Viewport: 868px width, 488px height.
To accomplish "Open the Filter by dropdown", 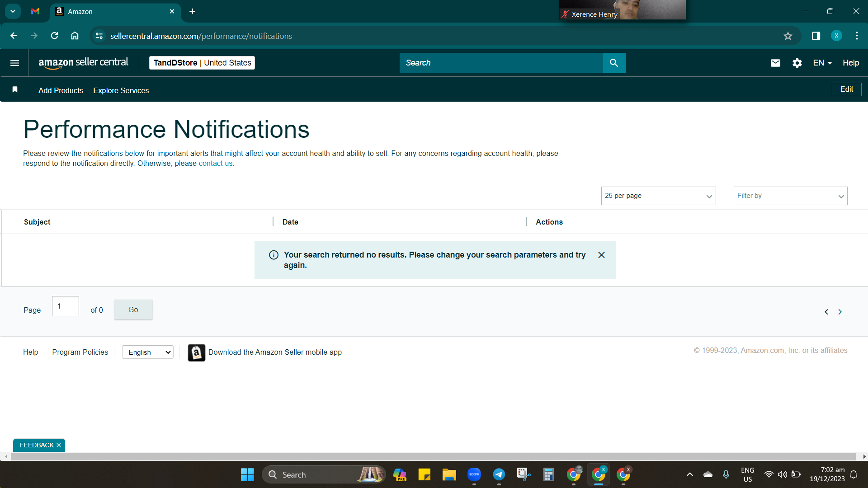I will coord(790,196).
